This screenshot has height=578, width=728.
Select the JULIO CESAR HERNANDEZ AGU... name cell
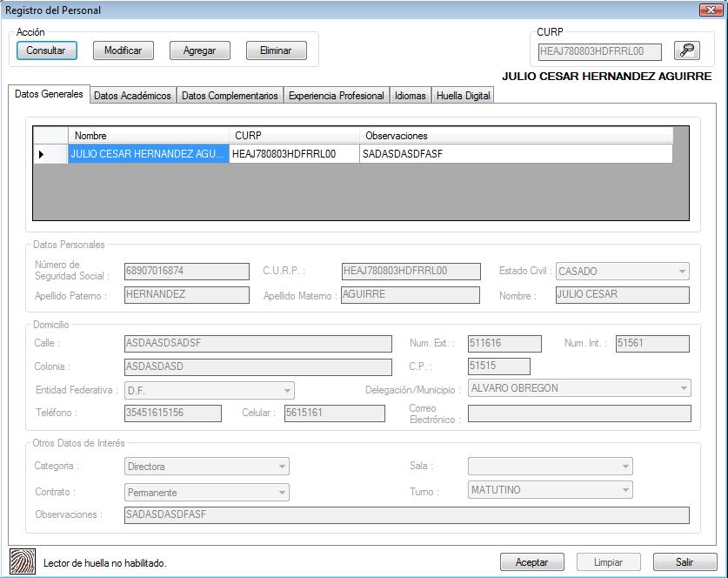pyautogui.click(x=149, y=154)
